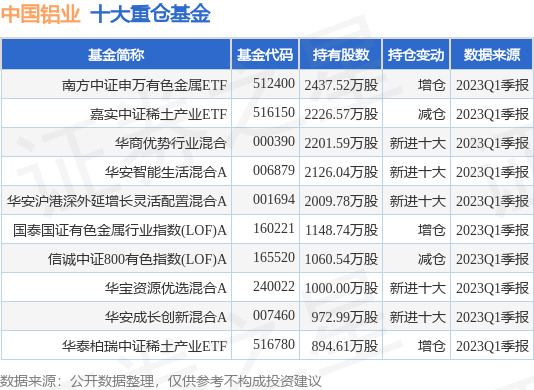This screenshot has width=534, height=390.
Task: Click 增仓 in the 512400 row
Action: [431, 85]
